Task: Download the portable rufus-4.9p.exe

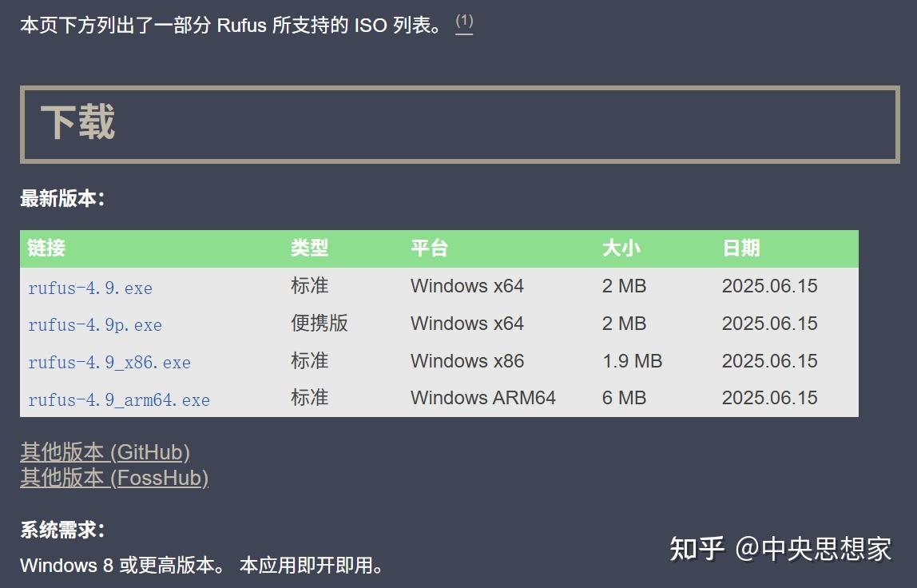Action: (x=96, y=325)
